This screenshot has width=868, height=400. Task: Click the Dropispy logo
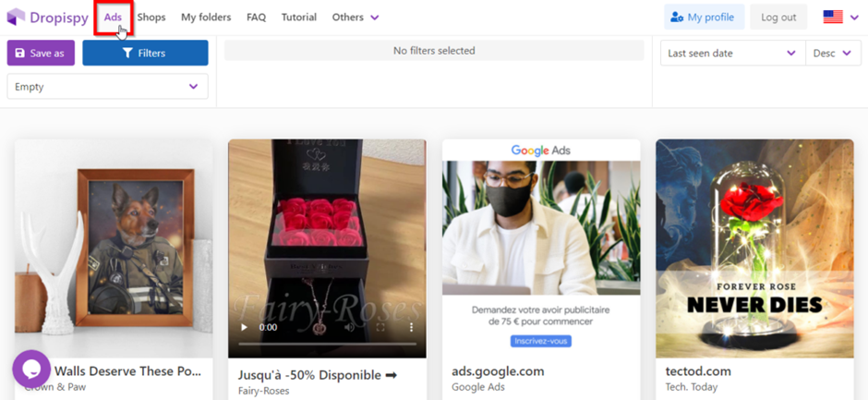(48, 18)
